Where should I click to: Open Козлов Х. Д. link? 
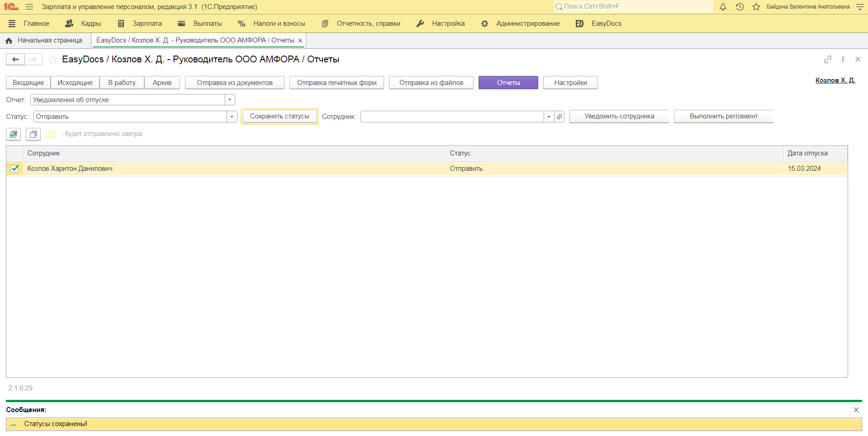coord(835,80)
